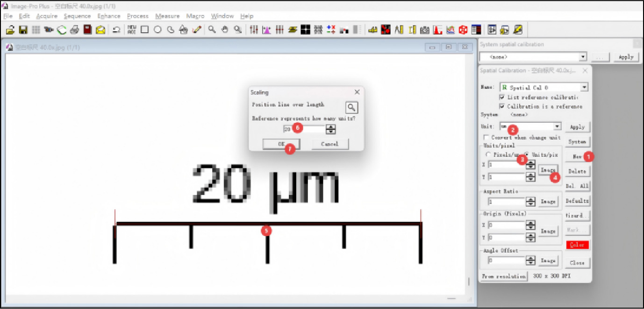The image size is (644, 309).
Task: Open the Process menu
Action: pyautogui.click(x=137, y=16)
